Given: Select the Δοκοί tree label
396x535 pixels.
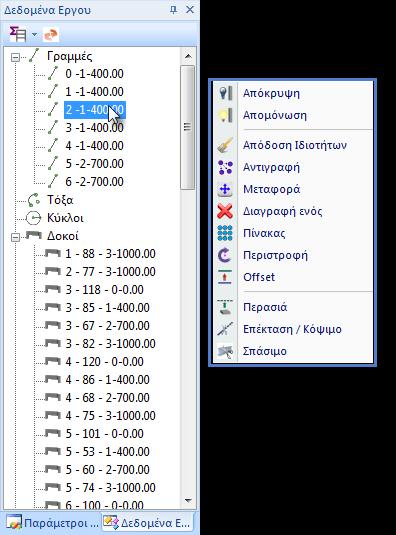Looking at the screenshot, I should click(63, 236).
